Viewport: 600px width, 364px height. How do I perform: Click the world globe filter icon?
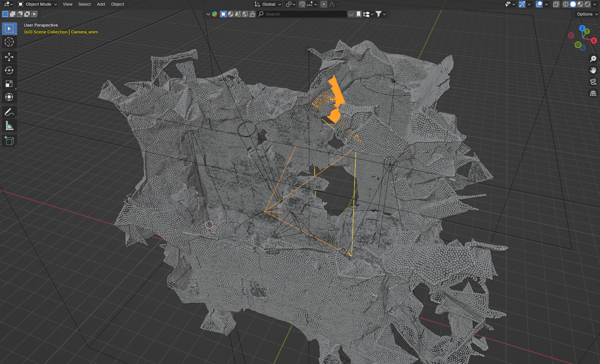tap(245, 14)
